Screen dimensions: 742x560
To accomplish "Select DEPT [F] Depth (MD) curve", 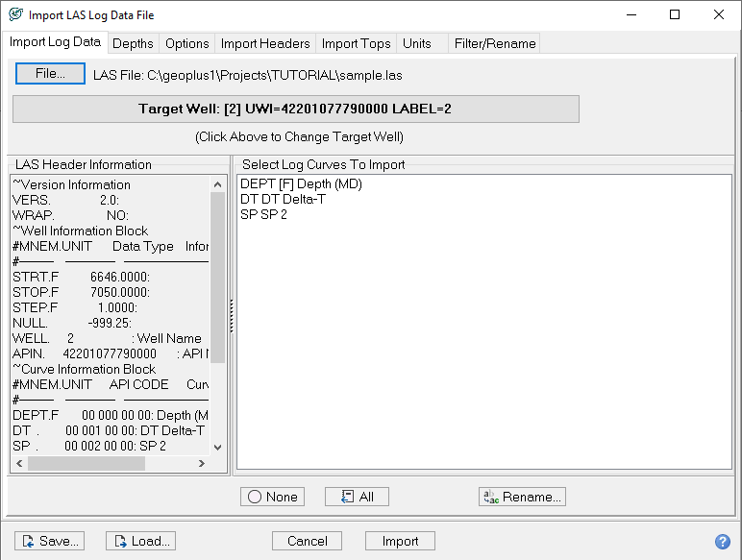I will click(x=301, y=183).
